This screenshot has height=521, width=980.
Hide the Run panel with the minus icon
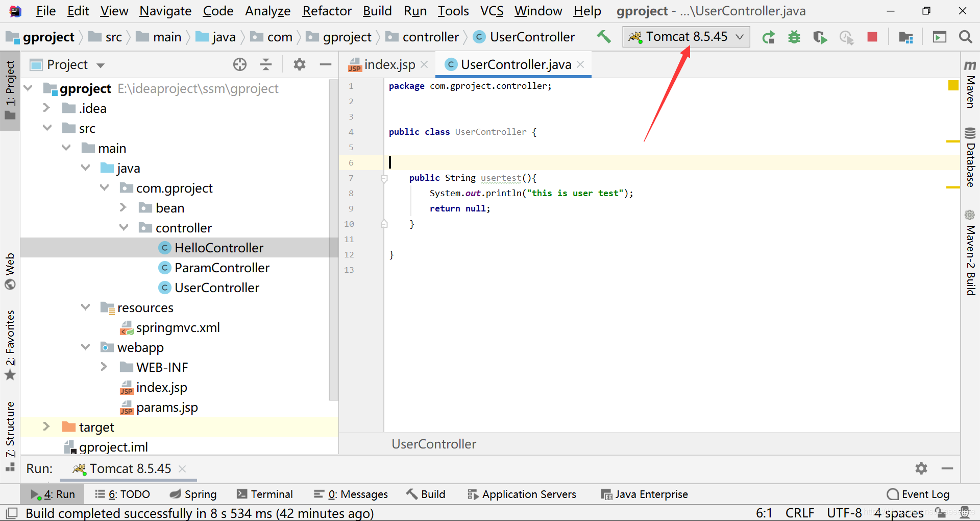pyautogui.click(x=947, y=468)
